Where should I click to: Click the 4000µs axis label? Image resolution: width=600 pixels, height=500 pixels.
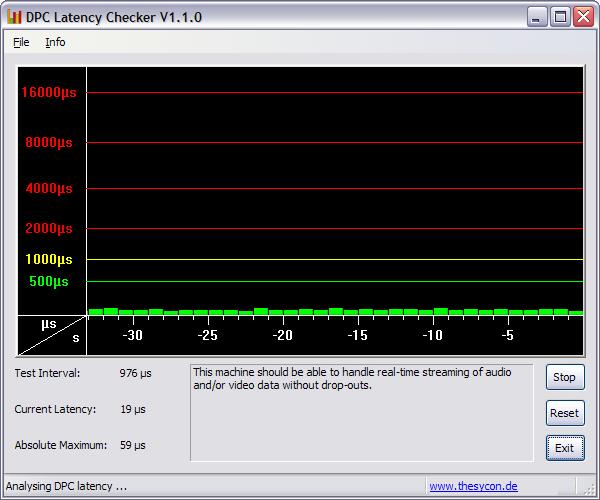tap(49, 188)
